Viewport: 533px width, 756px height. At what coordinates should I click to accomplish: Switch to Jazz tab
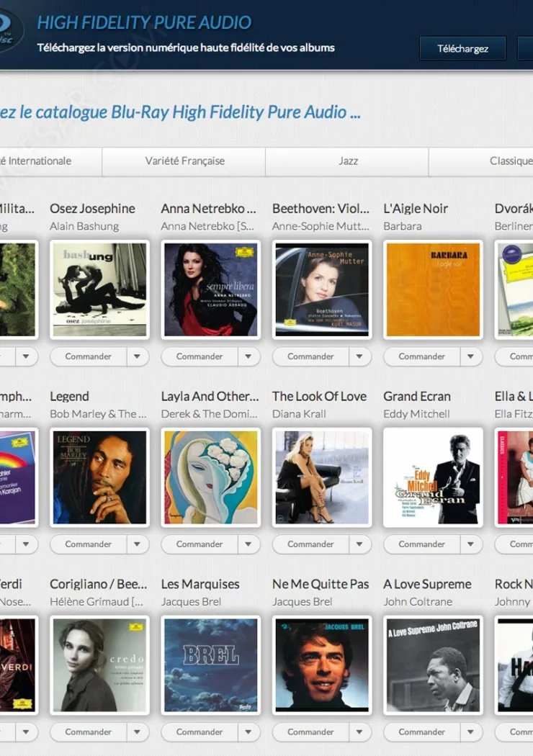(347, 161)
